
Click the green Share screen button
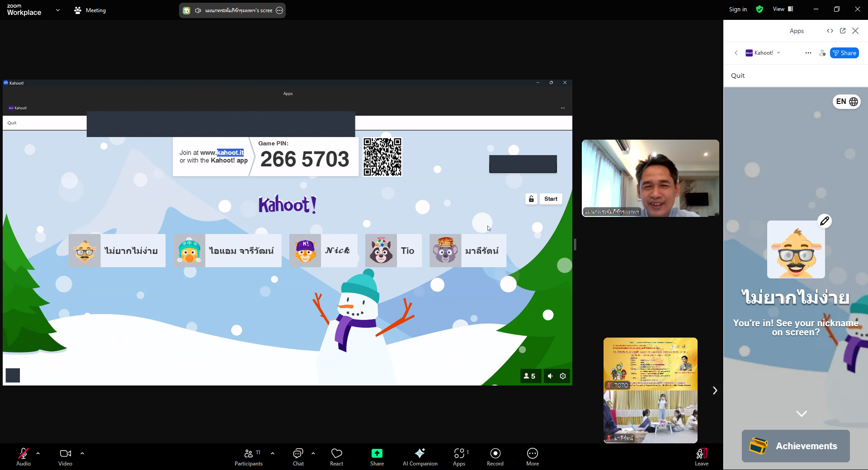click(377, 456)
